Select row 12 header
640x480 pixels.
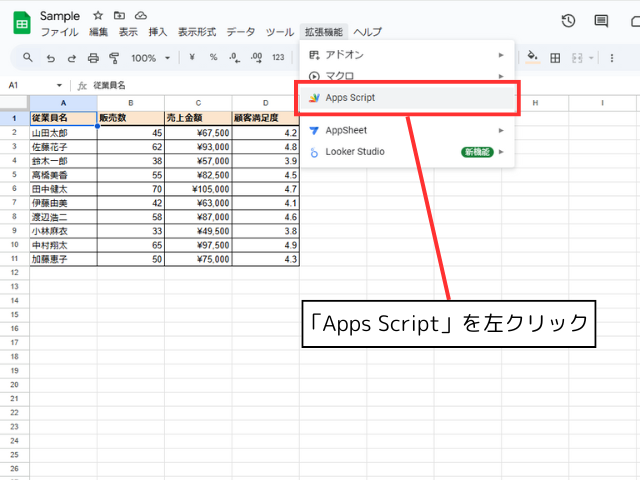(14, 273)
